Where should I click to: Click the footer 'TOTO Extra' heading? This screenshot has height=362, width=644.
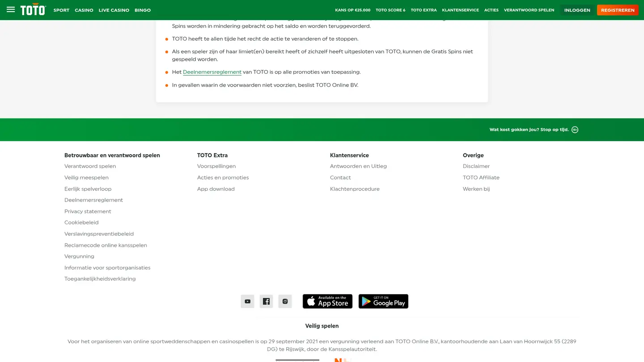tap(212, 156)
